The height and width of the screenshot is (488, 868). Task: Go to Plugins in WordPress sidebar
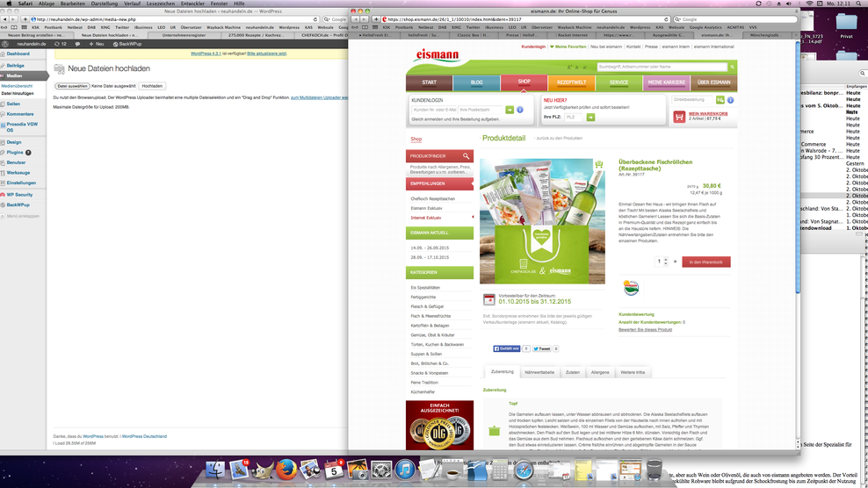coord(15,152)
